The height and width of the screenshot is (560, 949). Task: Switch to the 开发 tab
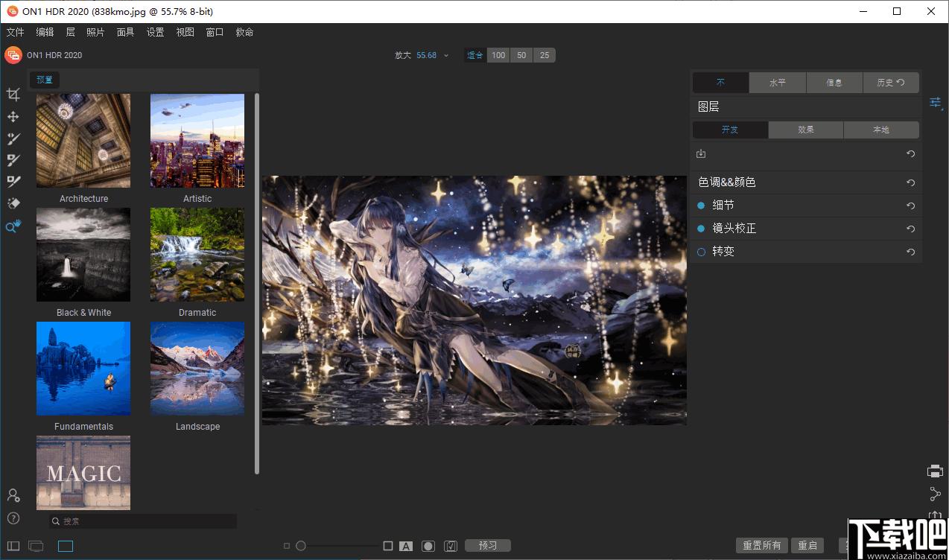pos(730,130)
